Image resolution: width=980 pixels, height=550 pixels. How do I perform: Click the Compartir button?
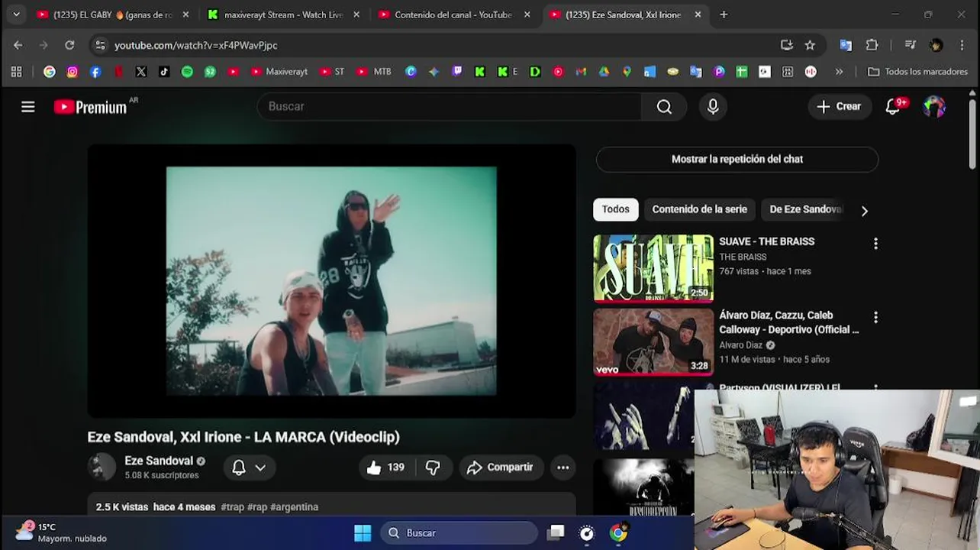point(501,467)
